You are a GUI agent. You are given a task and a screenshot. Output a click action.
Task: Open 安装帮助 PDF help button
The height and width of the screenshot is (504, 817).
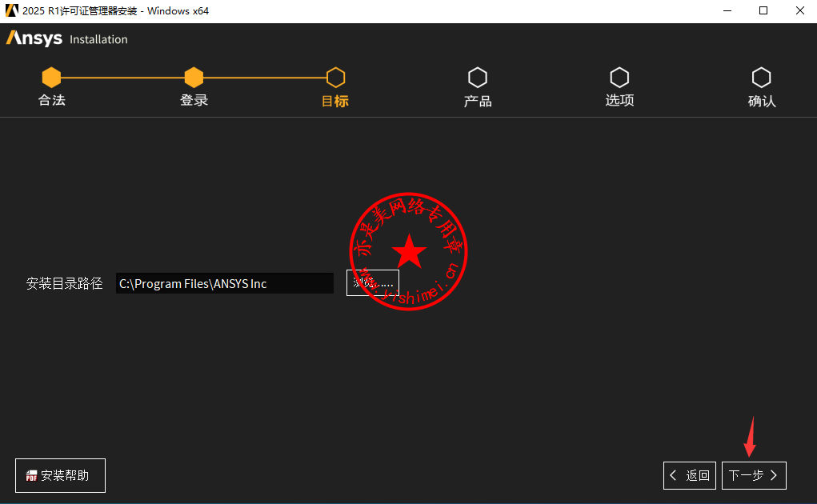[x=61, y=475]
